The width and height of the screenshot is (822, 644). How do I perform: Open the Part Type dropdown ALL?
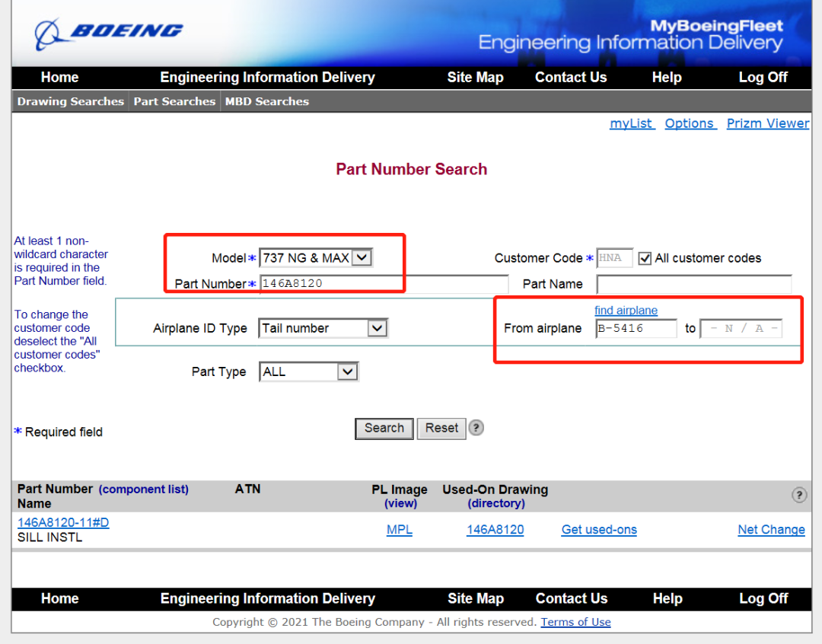tap(309, 371)
